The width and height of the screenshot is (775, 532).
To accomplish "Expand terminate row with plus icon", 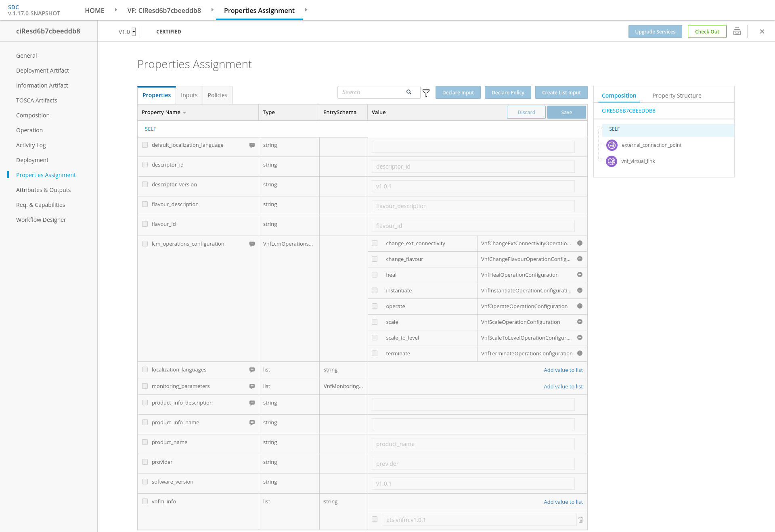I will tap(580, 353).
